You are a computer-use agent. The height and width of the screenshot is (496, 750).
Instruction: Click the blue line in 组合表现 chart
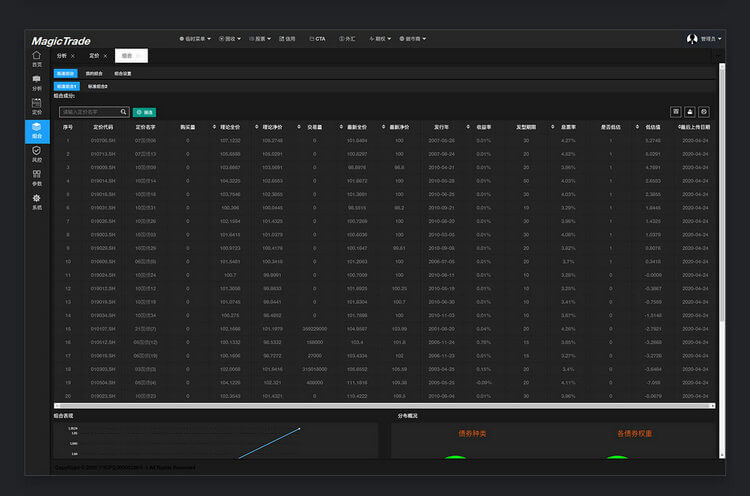[269, 443]
